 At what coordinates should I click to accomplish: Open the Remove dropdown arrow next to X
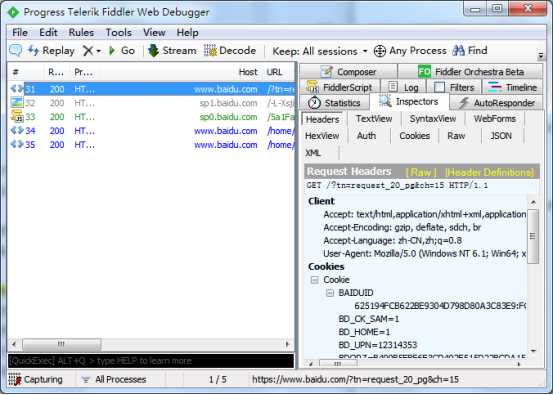coord(98,51)
